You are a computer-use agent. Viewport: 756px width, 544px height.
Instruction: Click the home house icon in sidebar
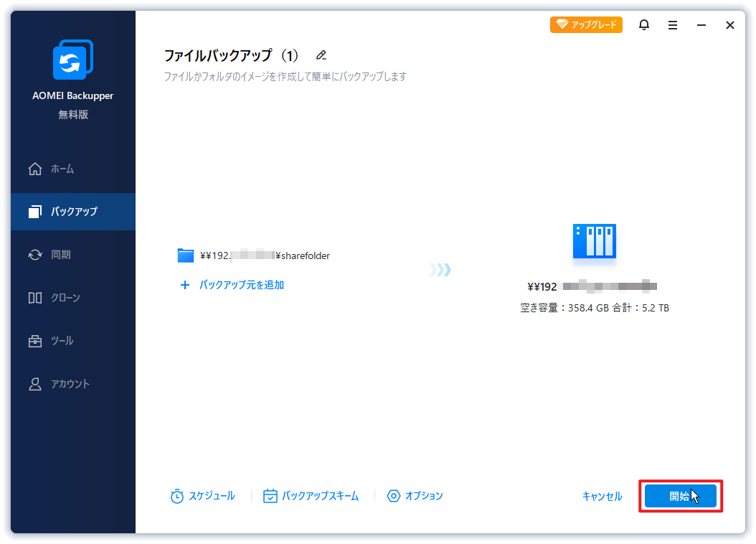(x=34, y=169)
